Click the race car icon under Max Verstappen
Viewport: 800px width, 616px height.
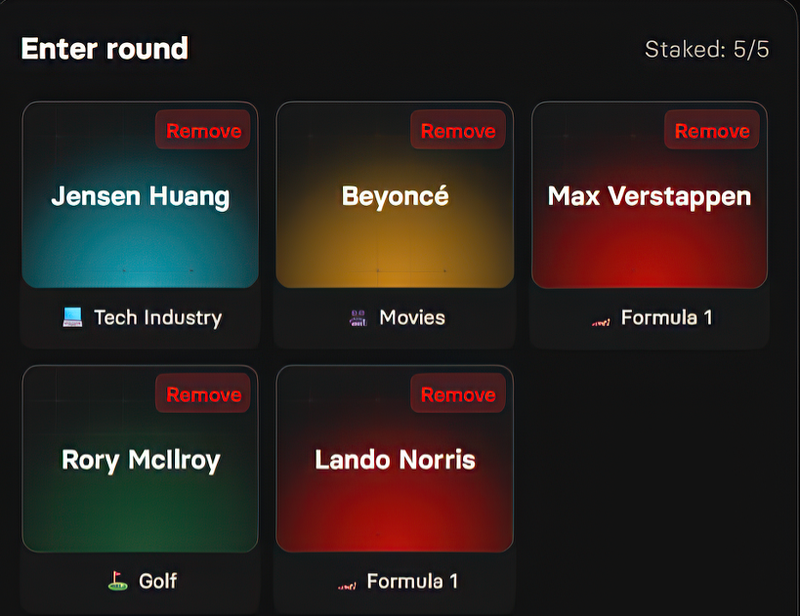[600, 320]
